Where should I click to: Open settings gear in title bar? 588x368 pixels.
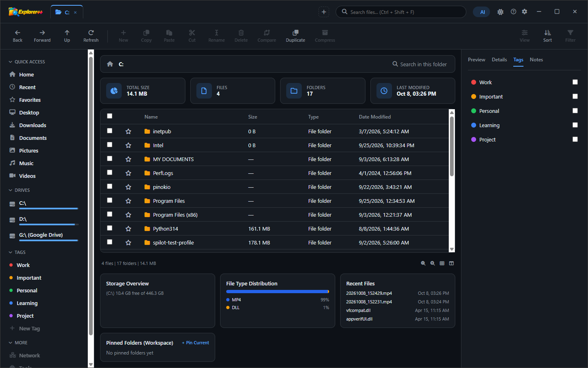pos(525,12)
